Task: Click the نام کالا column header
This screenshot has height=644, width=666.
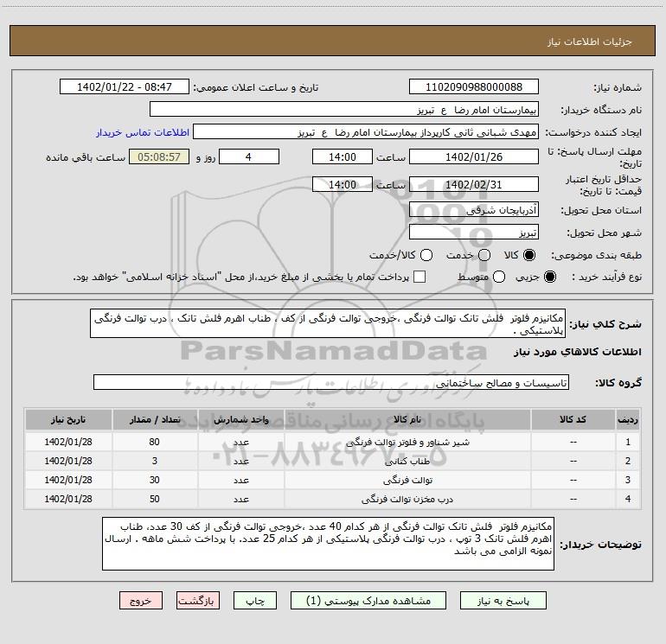Action: pyautogui.click(x=407, y=420)
